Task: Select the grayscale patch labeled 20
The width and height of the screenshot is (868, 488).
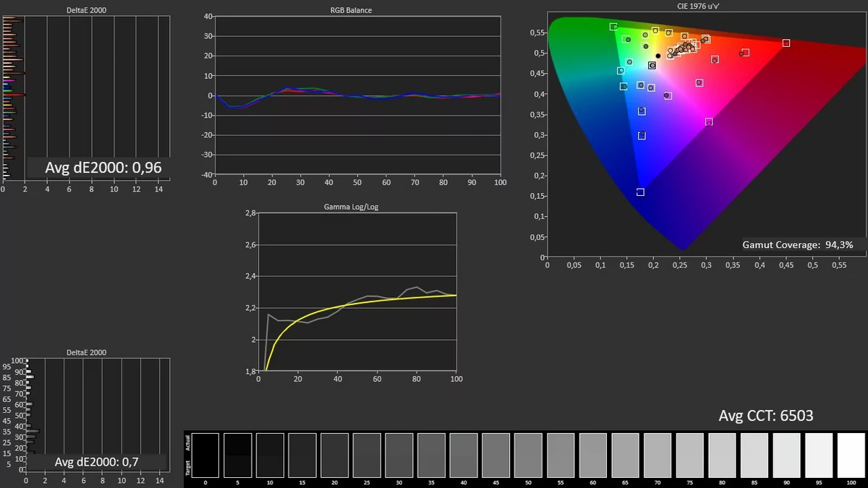Action: [x=334, y=455]
